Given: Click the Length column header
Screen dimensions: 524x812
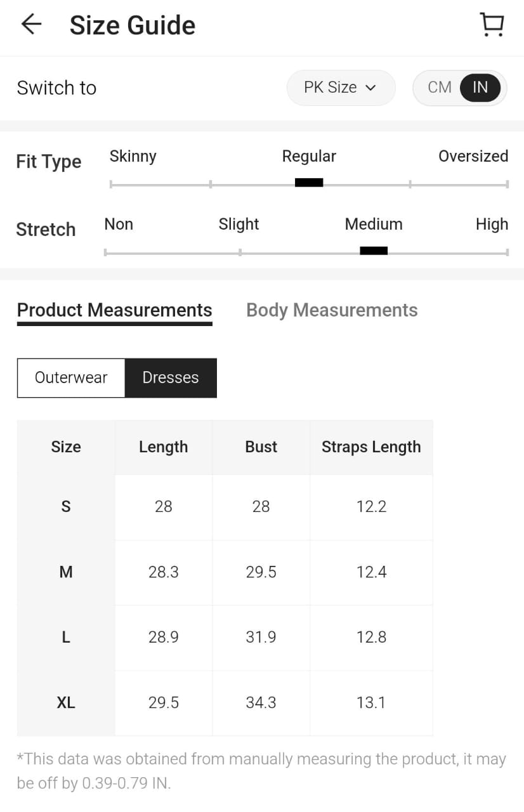Looking at the screenshot, I should (x=163, y=447).
